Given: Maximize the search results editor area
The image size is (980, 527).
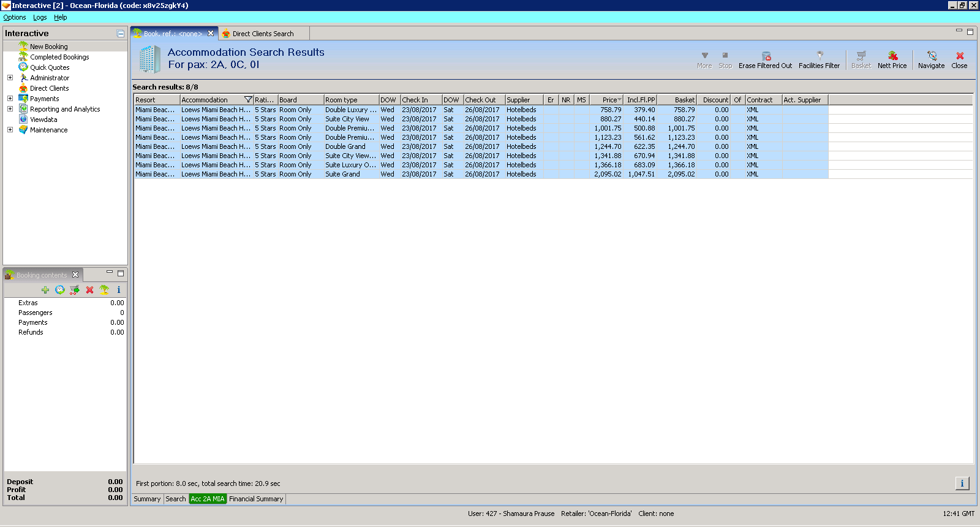Looking at the screenshot, I should tap(970, 32).
